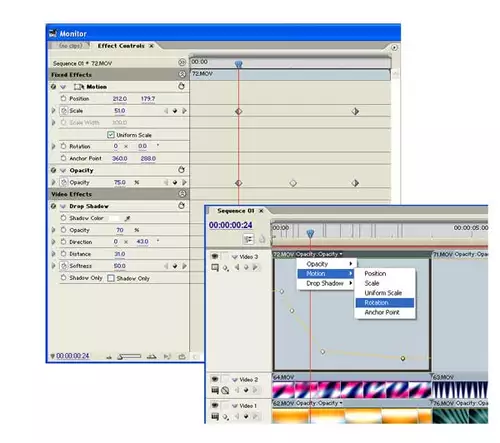Screen dimensions: 500x443
Task: Open the 72.MOV Opacity:Opacity keyframe dropdown
Action: (341, 254)
